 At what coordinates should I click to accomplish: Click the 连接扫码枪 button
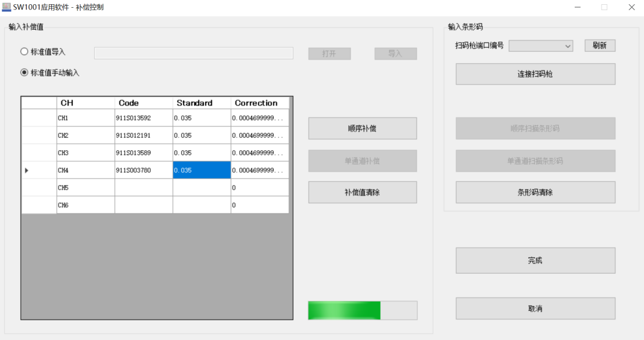[x=535, y=74]
